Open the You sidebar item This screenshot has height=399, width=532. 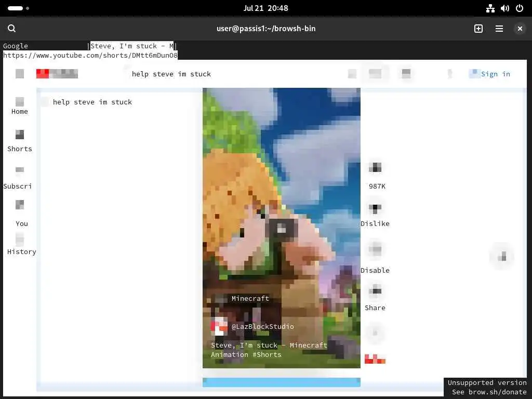tap(21, 214)
